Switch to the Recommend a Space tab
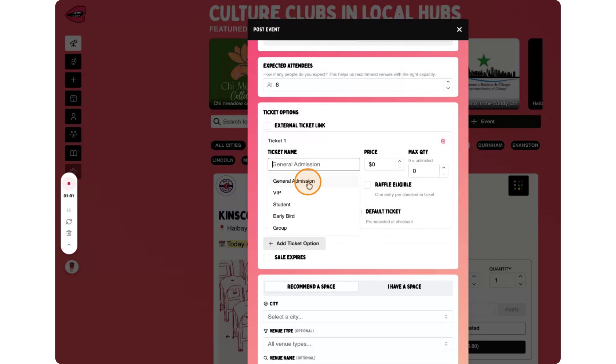616x364 pixels. coord(311,287)
